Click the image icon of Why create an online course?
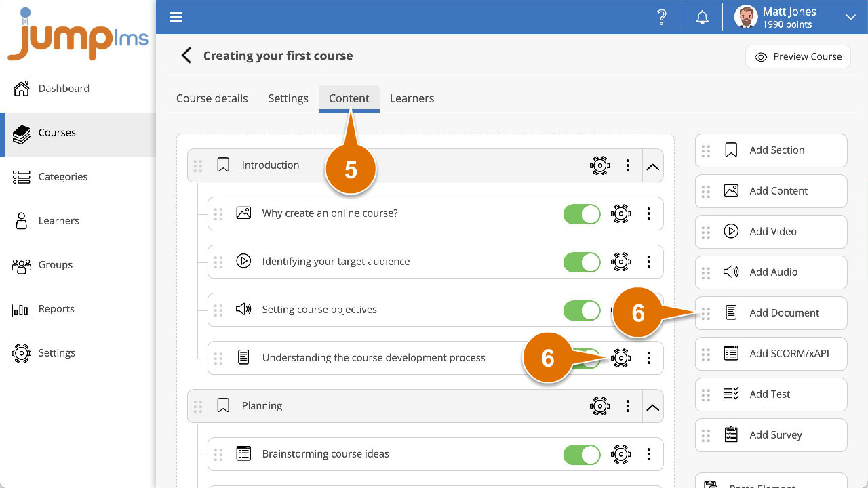868x488 pixels. (243, 213)
